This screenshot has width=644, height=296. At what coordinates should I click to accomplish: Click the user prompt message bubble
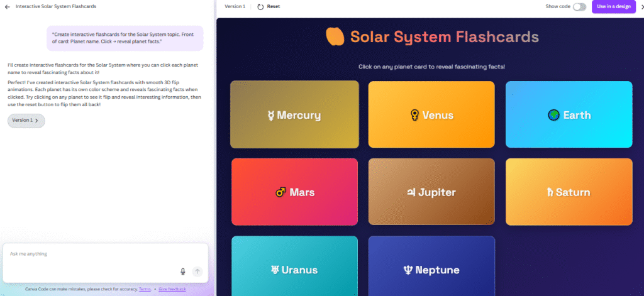click(x=125, y=38)
